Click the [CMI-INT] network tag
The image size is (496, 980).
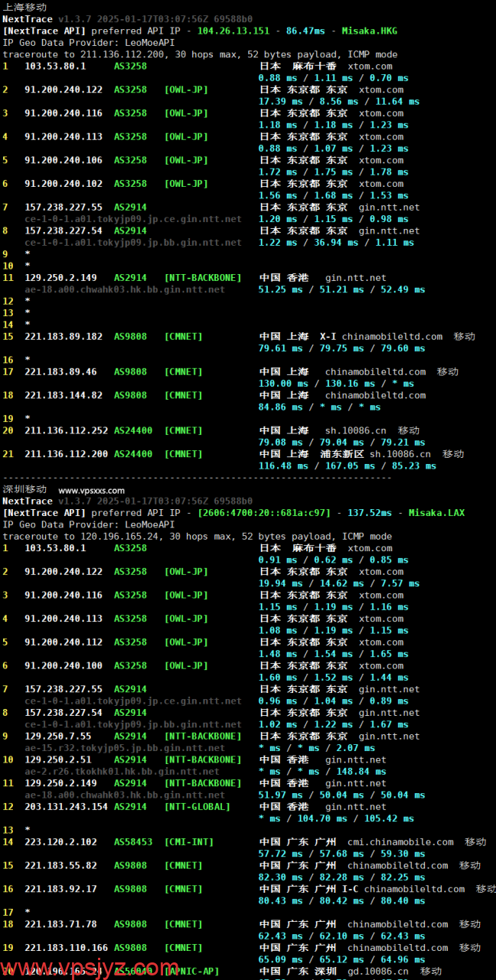pyautogui.click(x=189, y=842)
